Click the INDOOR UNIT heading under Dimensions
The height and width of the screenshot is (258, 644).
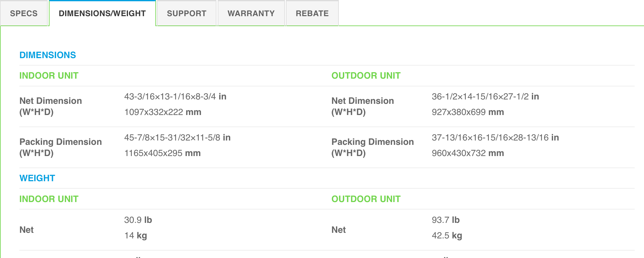(x=49, y=76)
